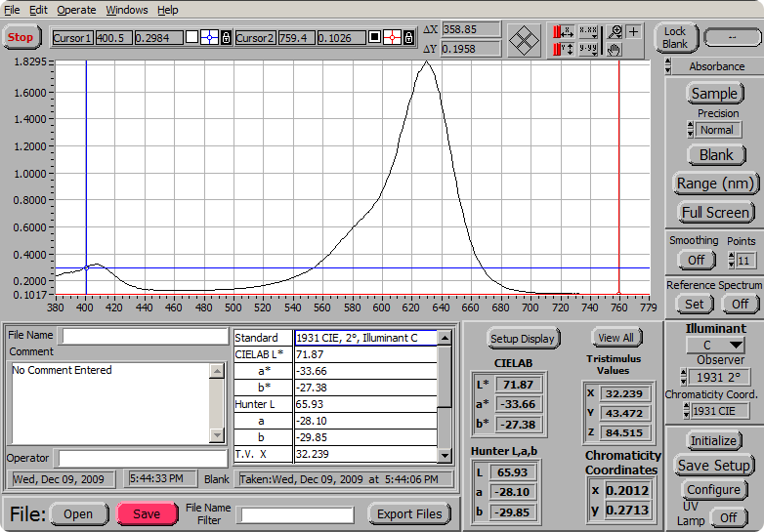Image resolution: width=764 pixels, height=532 pixels.
Task: Change the Precision Normal selector
Action: tap(715, 130)
